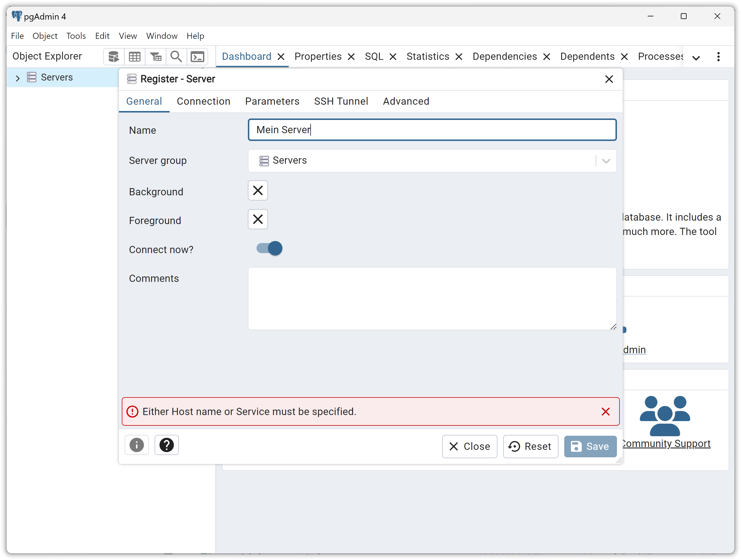Screen dimensions: 741x560
Task: Click into the Comments text area
Action: tap(432, 299)
